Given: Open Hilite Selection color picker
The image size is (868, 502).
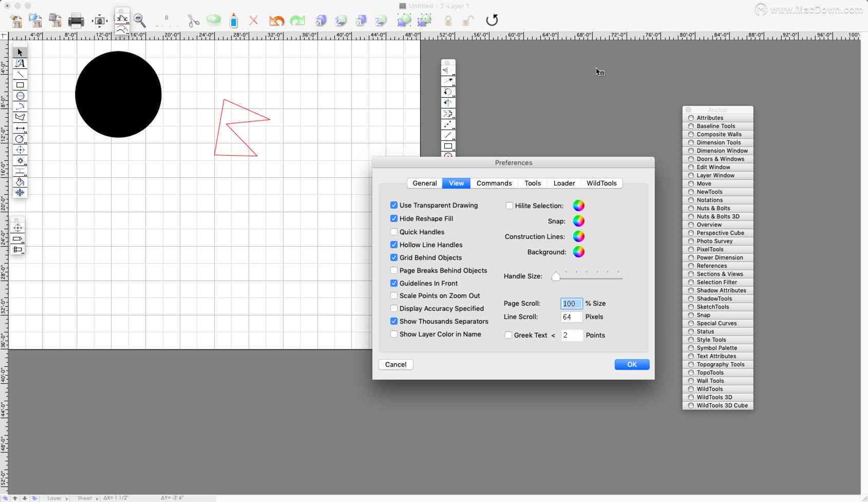Looking at the screenshot, I should [578, 206].
